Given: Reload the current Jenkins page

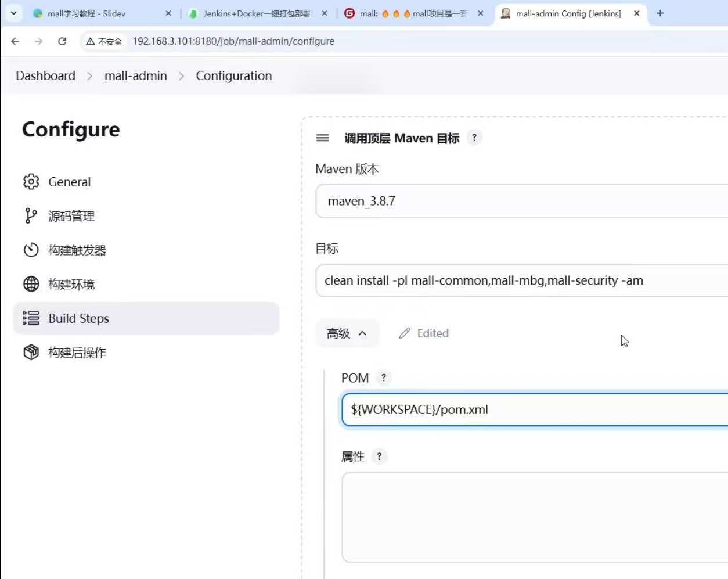Looking at the screenshot, I should click(62, 41).
